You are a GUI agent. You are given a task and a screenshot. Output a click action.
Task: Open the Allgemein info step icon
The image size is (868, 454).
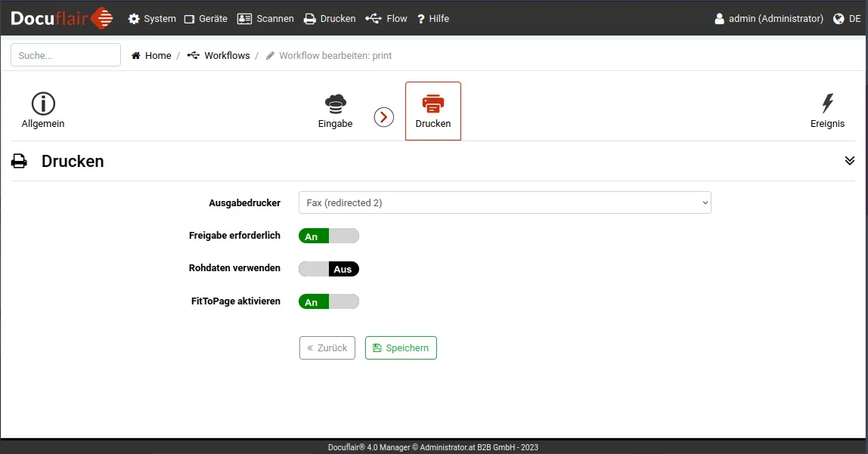pyautogui.click(x=43, y=104)
